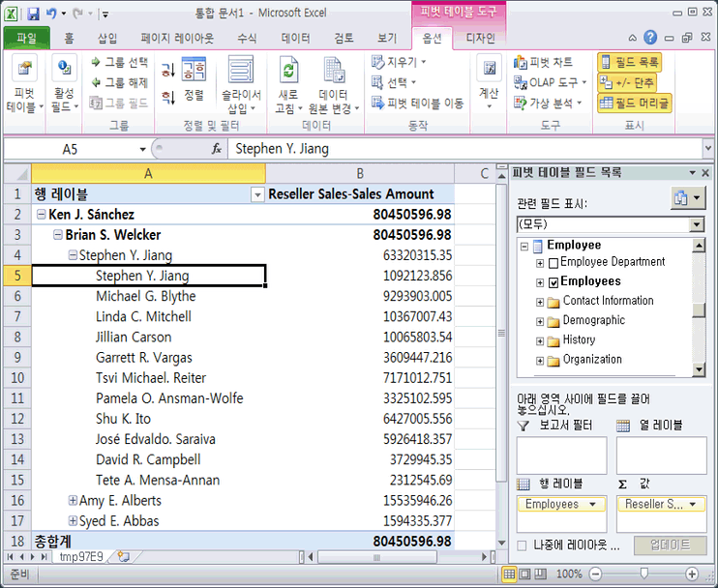
Task: Minimize the ribbon with the caret icon
Action: coord(633,38)
